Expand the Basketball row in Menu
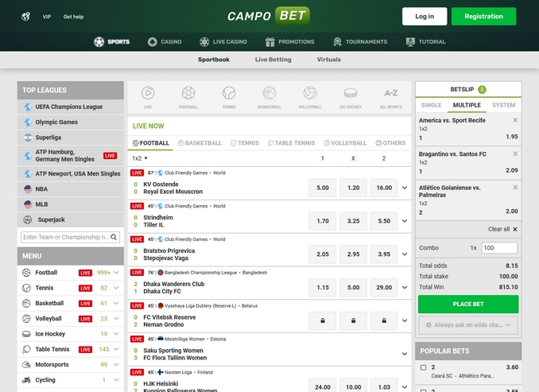Viewport: 539px width, 392px height. point(117,303)
